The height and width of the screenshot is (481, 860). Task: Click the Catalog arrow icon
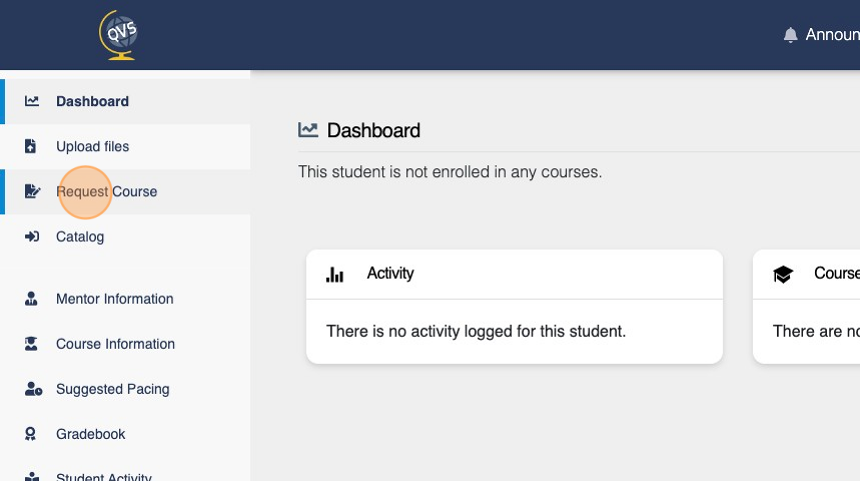32,237
